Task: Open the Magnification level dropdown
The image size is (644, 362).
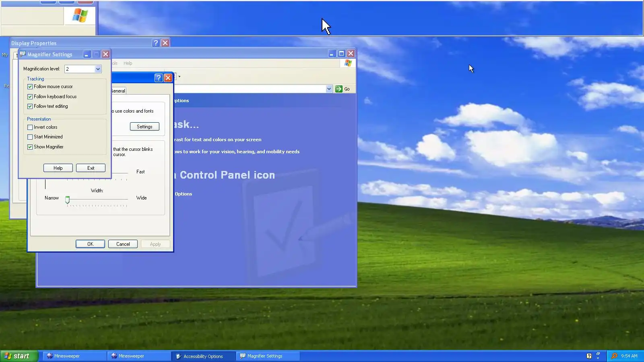Action: pos(98,69)
